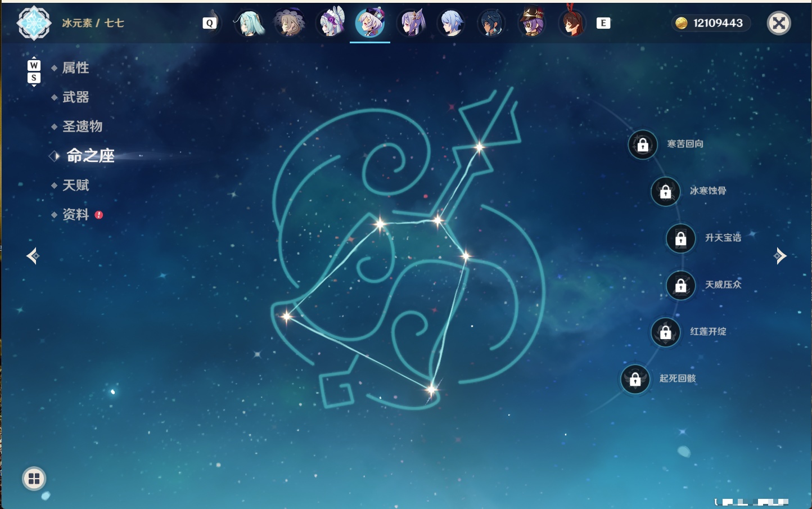Go to previous character with left arrow
Screen dimensions: 812x509
click(33, 256)
